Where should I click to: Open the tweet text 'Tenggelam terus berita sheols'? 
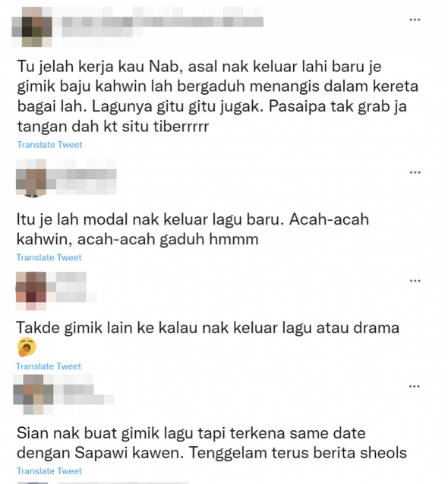298,453
